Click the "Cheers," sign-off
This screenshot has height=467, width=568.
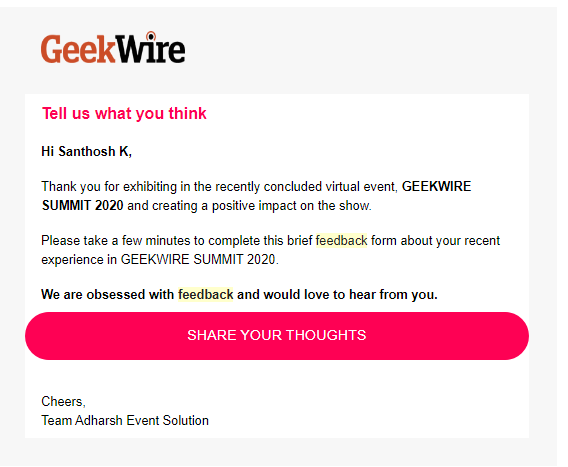click(x=63, y=401)
